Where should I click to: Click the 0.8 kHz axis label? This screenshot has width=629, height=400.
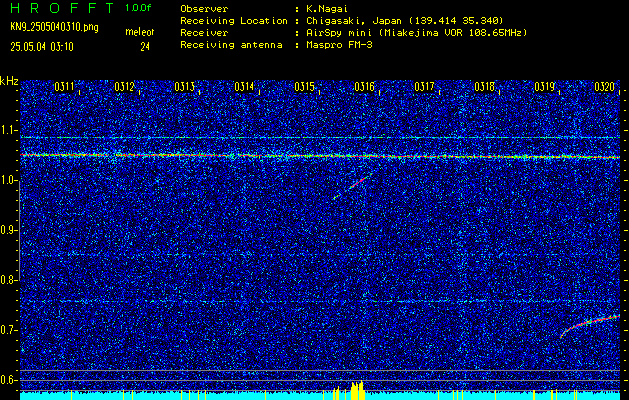click(x=9, y=280)
